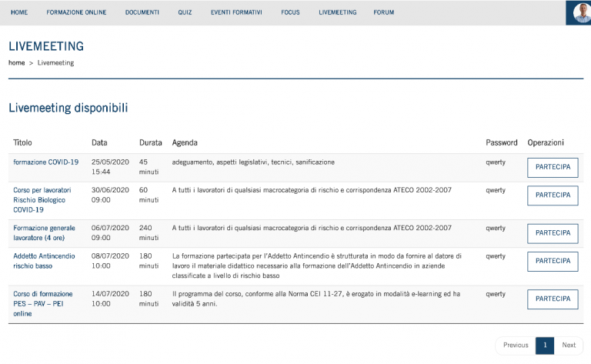Click the Operazioni column header

546,143
